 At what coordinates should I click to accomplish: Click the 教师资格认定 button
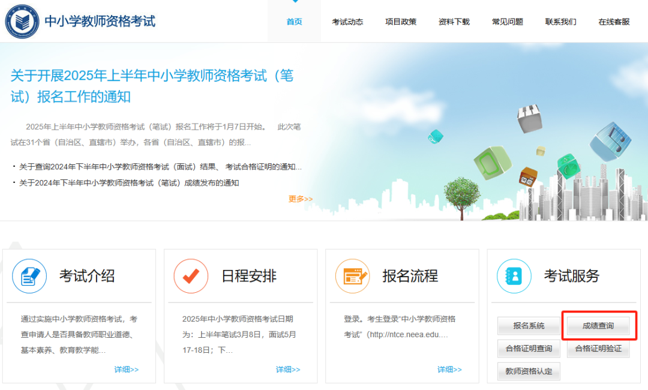coord(529,371)
